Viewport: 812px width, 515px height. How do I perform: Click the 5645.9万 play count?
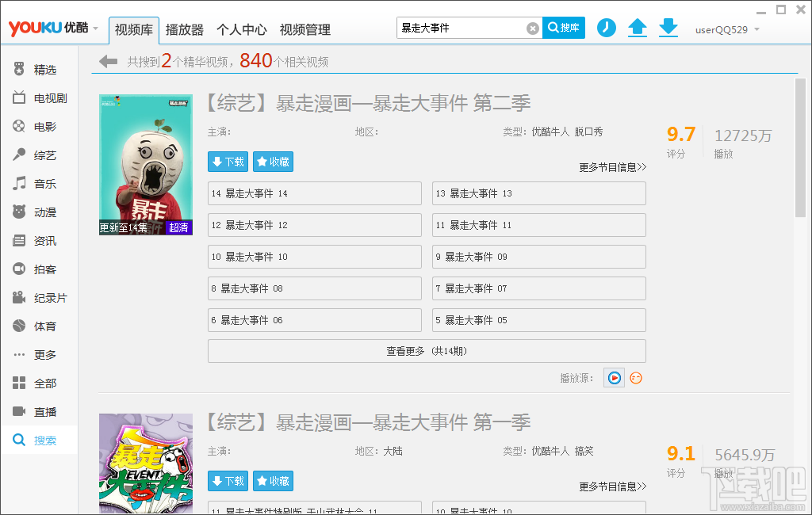tap(745, 455)
